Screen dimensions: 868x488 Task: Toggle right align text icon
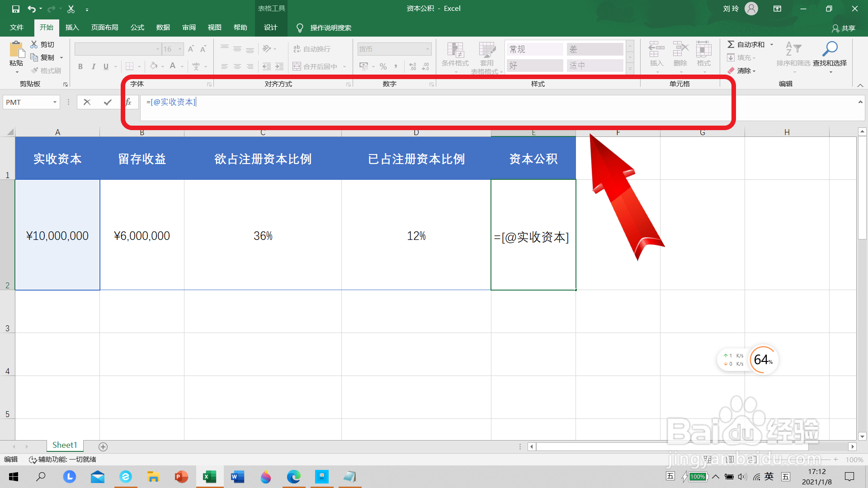[250, 66]
